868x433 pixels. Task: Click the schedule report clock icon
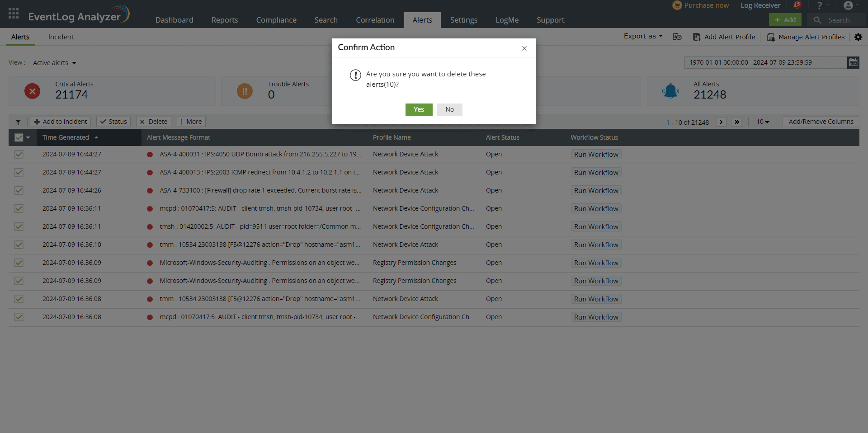(677, 37)
